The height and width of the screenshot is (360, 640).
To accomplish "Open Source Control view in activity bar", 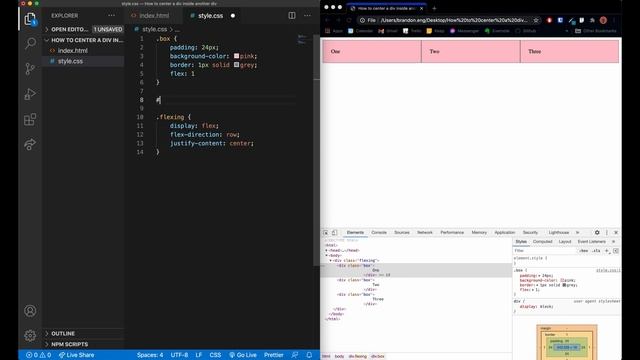I will click(x=30, y=69).
